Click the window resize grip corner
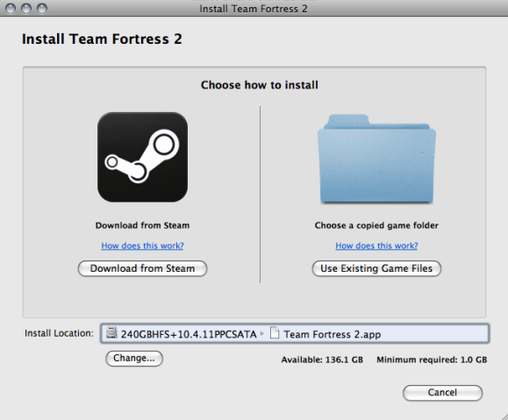The image size is (508, 420). [503, 415]
